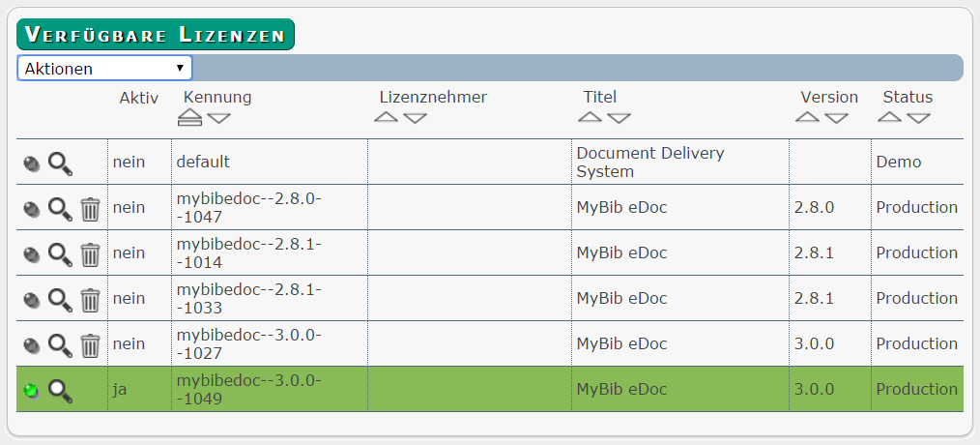This screenshot has width=980, height=445.
Task: View details of mybibedoc--2.8.1--1033 with magnifier
Action: [61, 301]
